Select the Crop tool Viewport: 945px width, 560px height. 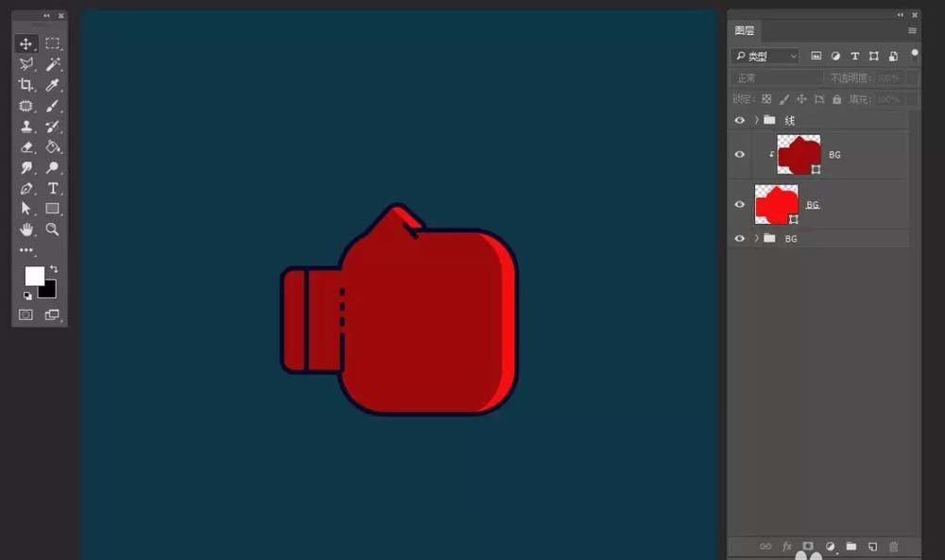(26, 84)
